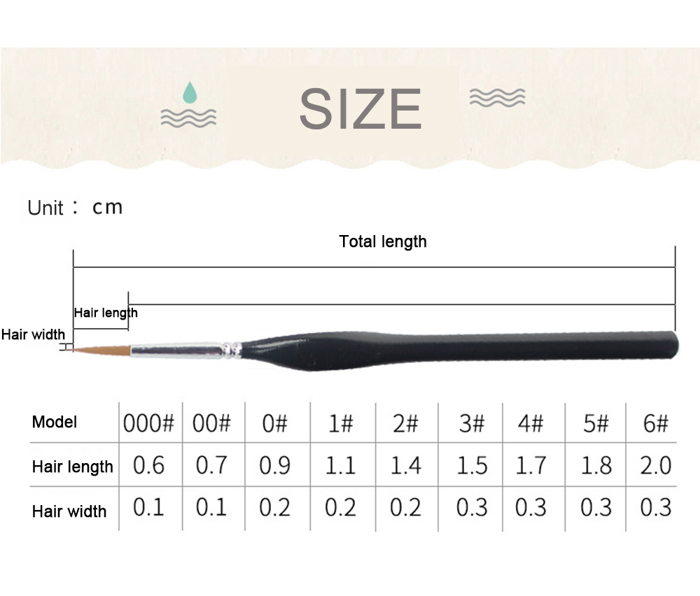
Task: Click the SIZE heading text
Action: pyautogui.click(x=360, y=109)
